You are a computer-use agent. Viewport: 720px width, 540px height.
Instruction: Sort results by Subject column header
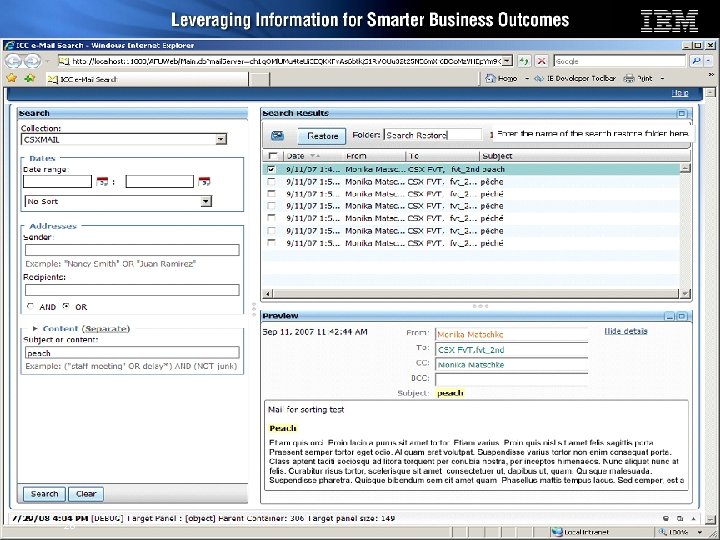point(497,156)
